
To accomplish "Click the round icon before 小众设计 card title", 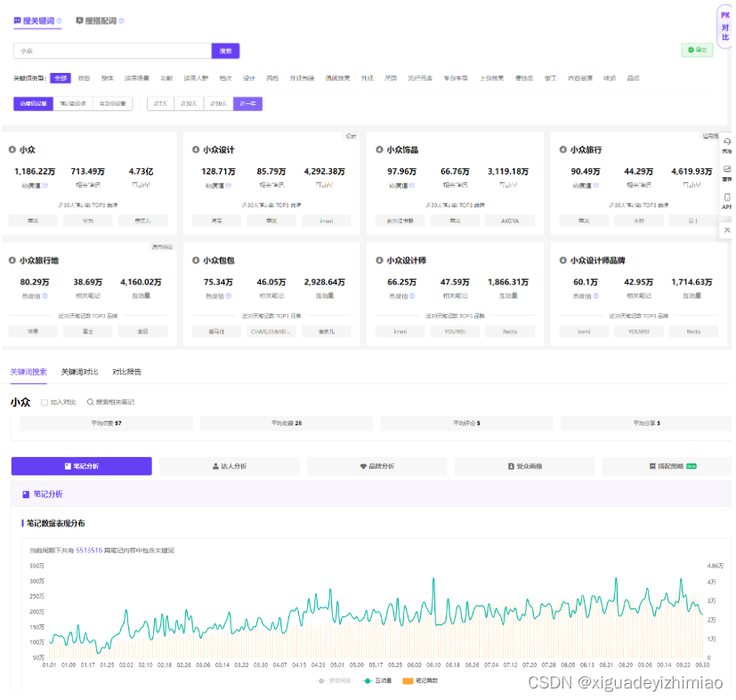I will pos(196,150).
